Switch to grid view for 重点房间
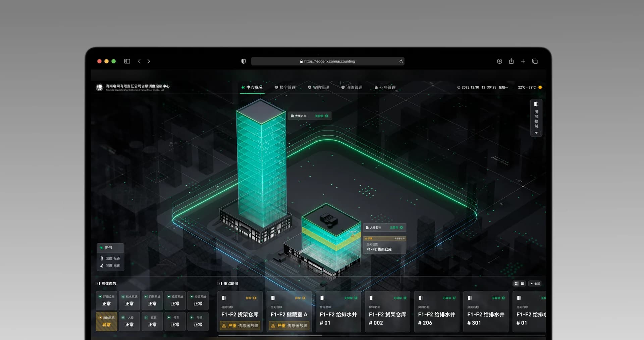Screen dimensions: 644x340 tap(516, 284)
